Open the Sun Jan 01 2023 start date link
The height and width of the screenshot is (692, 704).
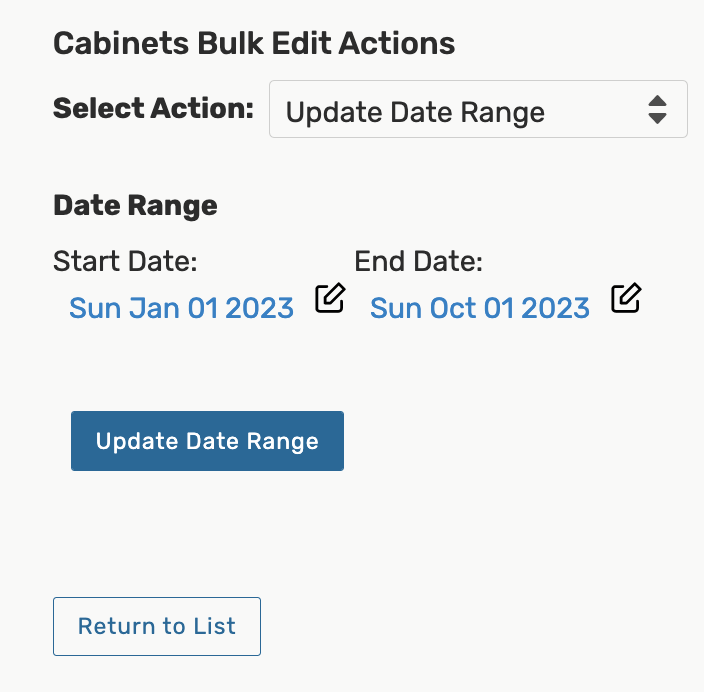point(181,307)
